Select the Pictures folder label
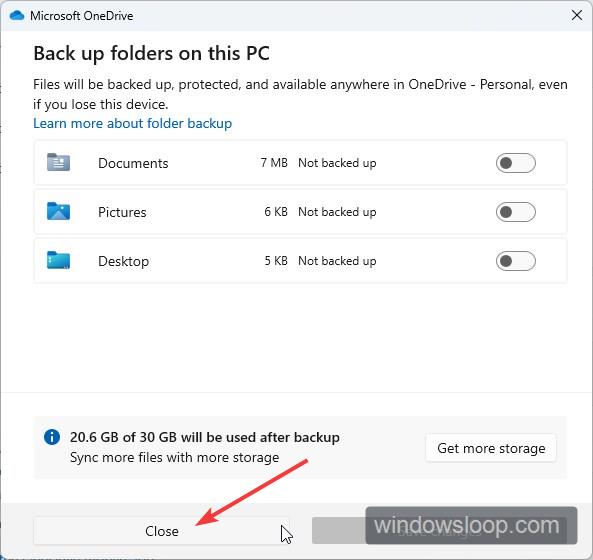 122,212
